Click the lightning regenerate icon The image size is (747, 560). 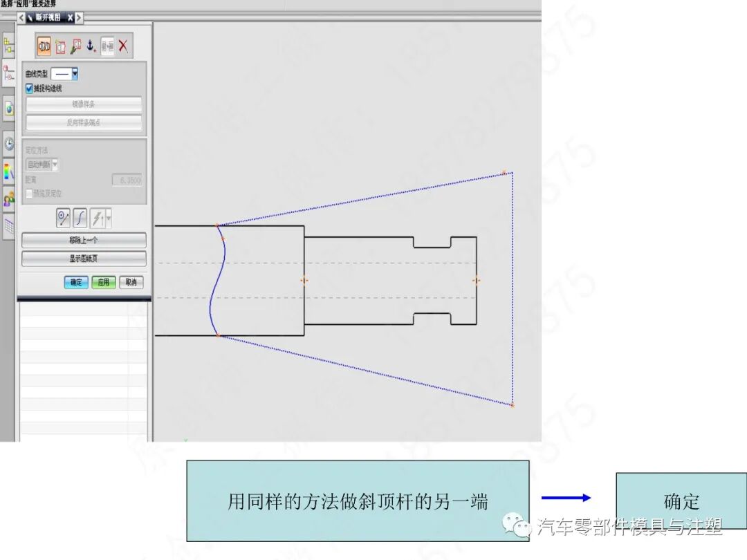(97, 217)
